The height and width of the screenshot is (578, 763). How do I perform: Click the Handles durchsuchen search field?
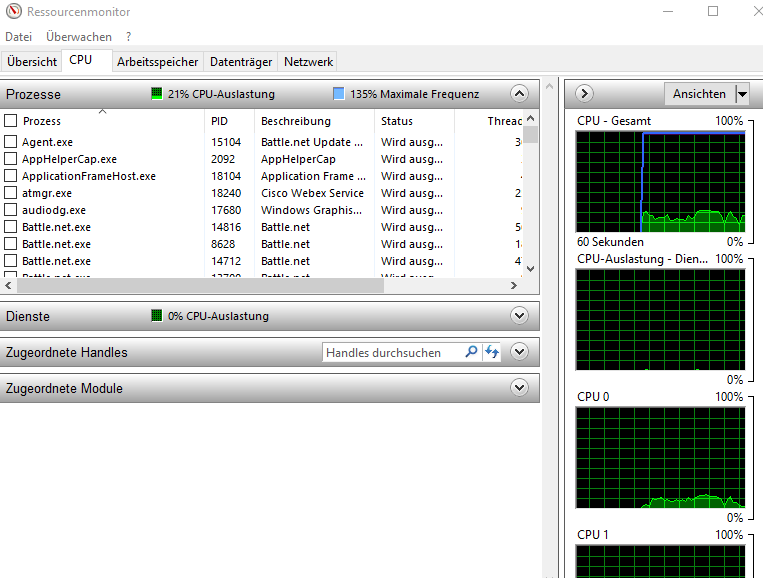click(x=393, y=352)
